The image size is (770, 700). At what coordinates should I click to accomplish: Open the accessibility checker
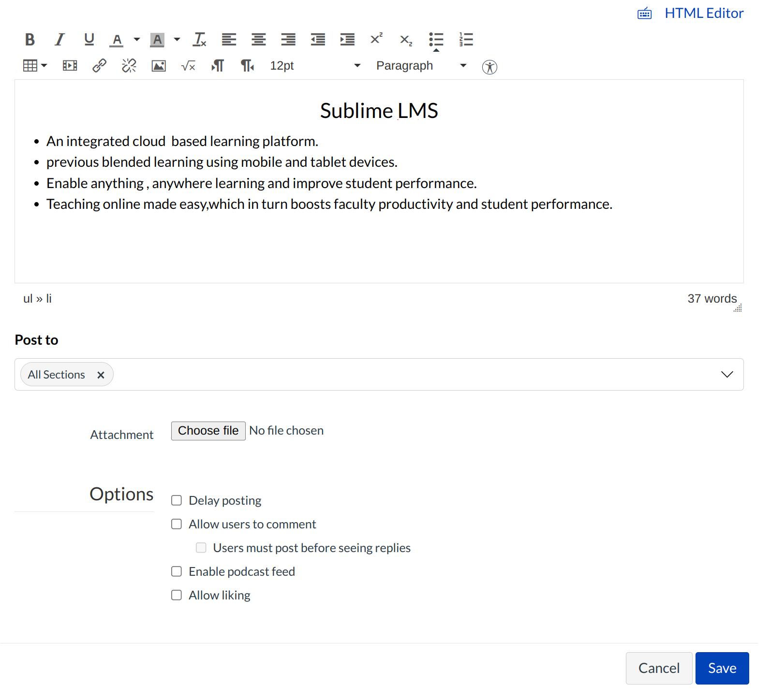tap(489, 67)
